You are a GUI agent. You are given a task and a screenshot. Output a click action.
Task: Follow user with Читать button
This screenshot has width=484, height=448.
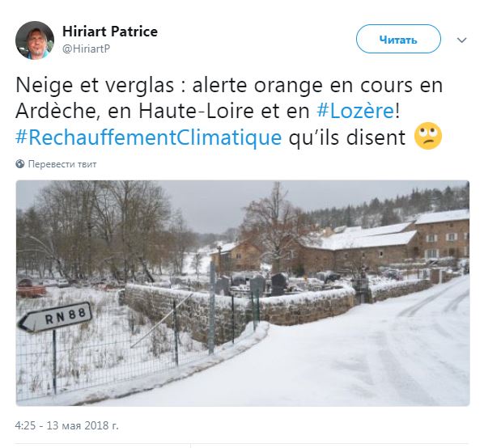click(x=398, y=39)
